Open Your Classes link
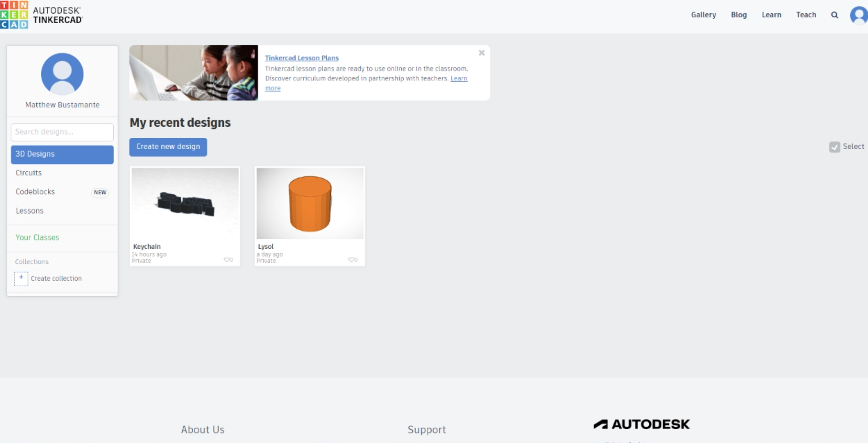The width and height of the screenshot is (868, 443). (x=37, y=237)
